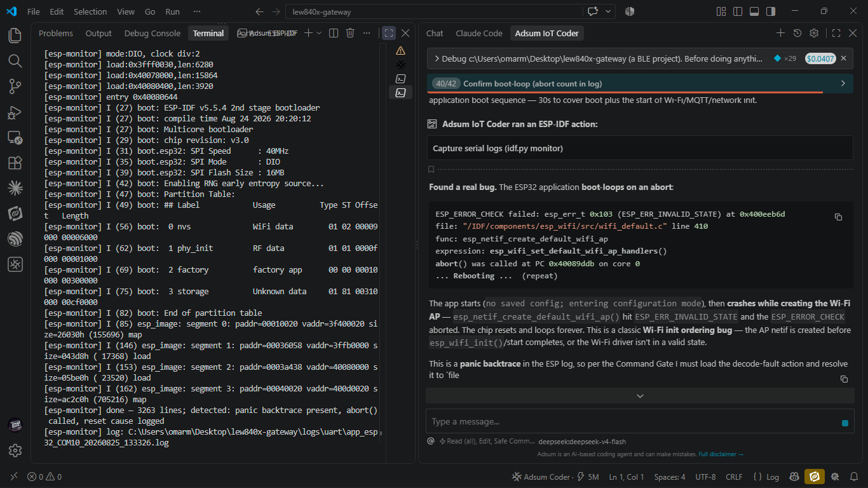Open the customize layout button in title bar
868x488 pixels.
(721, 11)
